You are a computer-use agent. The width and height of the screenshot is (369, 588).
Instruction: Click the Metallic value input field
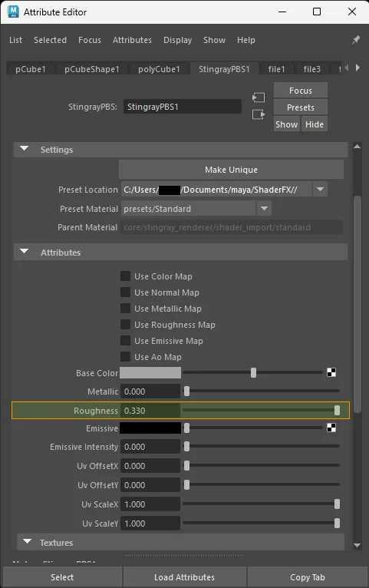[150, 391]
